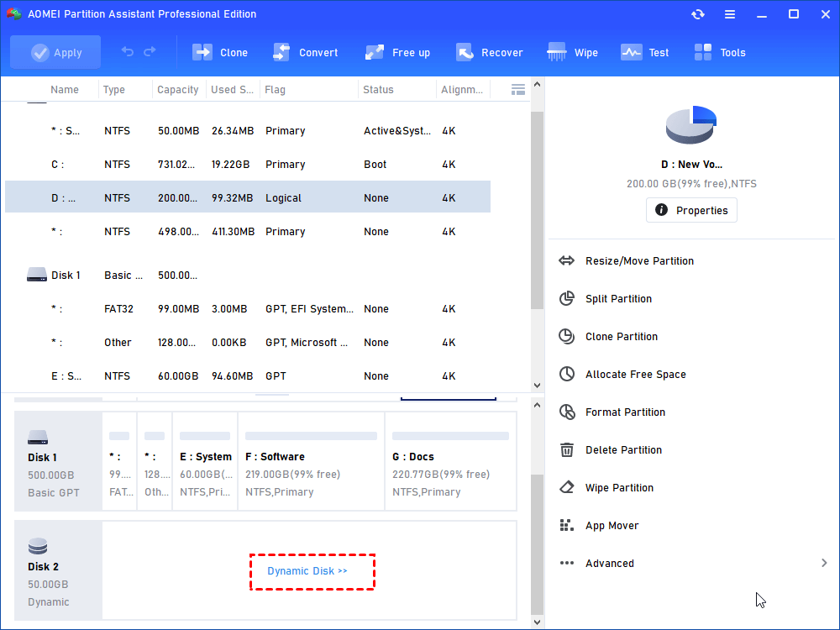This screenshot has height=630, width=840.
Task: Click partition list scrollbar down arrow
Action: click(538, 386)
